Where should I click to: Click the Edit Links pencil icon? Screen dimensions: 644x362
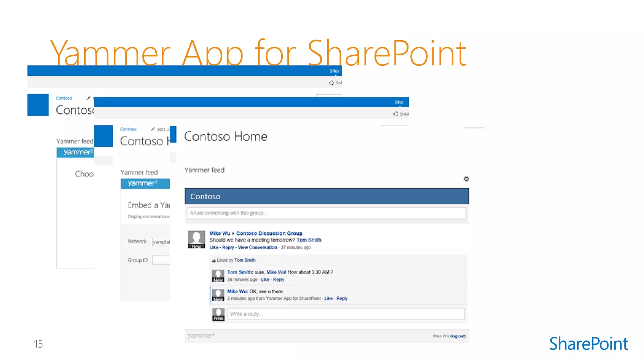pos(153,129)
